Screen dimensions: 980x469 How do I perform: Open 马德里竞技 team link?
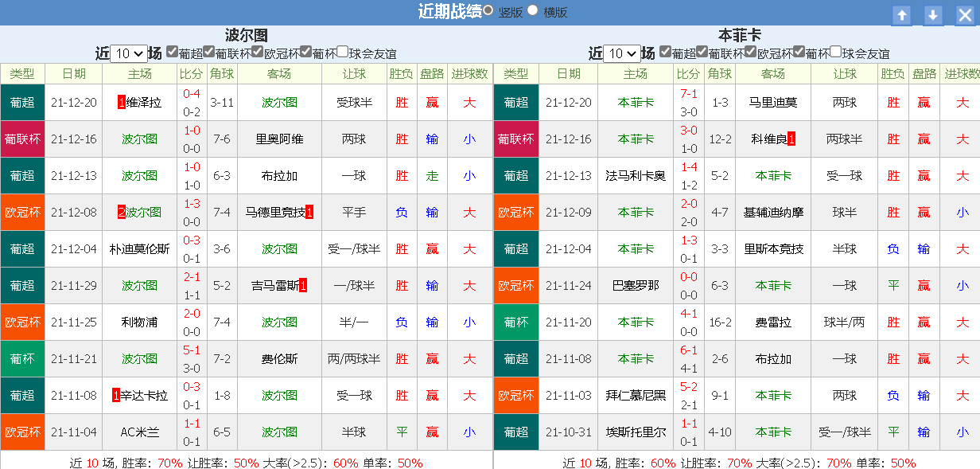tap(275, 213)
